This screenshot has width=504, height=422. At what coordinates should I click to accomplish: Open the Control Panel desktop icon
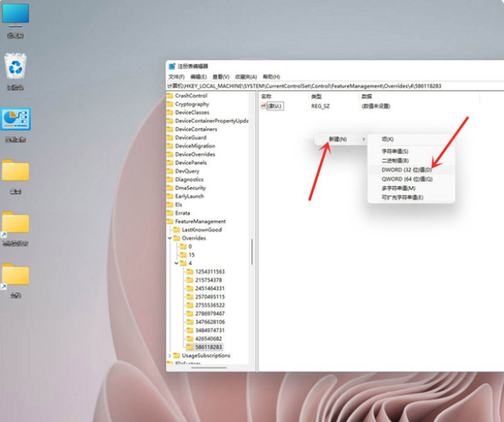(15, 120)
